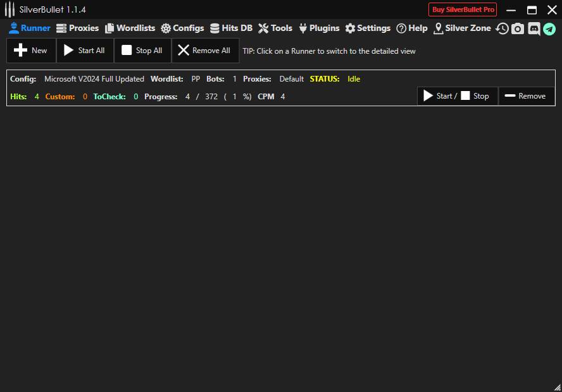Screen dimensions: 562x392
Task: Click Stop All button
Action: pyautogui.click(x=142, y=51)
